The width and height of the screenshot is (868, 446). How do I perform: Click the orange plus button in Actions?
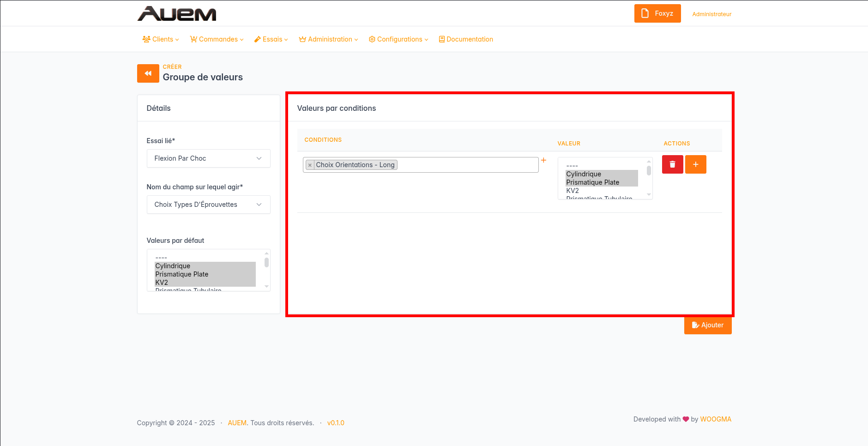pyautogui.click(x=695, y=164)
